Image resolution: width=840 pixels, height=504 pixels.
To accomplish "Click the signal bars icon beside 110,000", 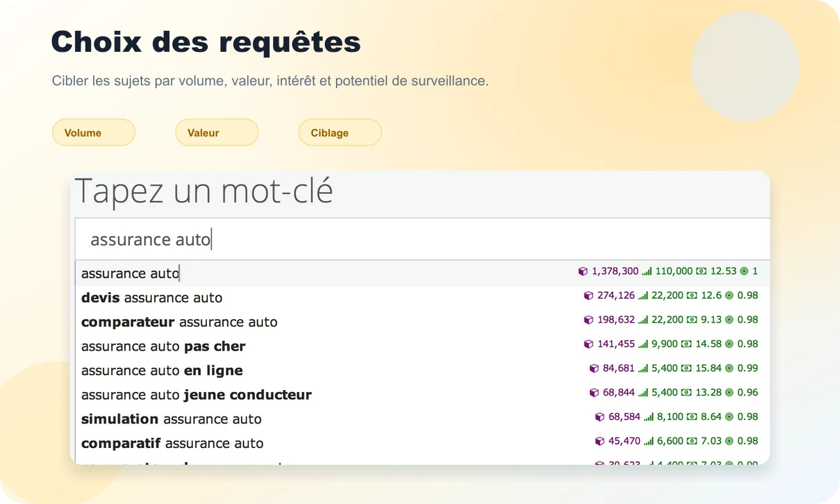I will coord(647,272).
